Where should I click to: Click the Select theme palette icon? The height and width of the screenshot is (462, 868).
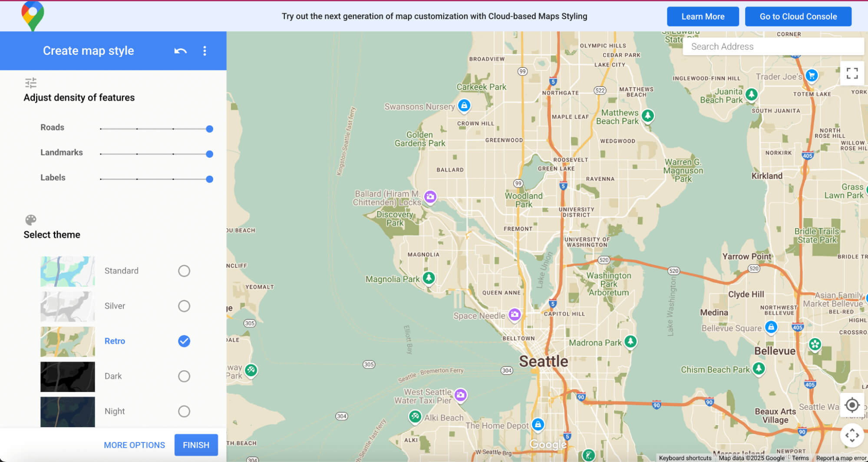tap(30, 219)
